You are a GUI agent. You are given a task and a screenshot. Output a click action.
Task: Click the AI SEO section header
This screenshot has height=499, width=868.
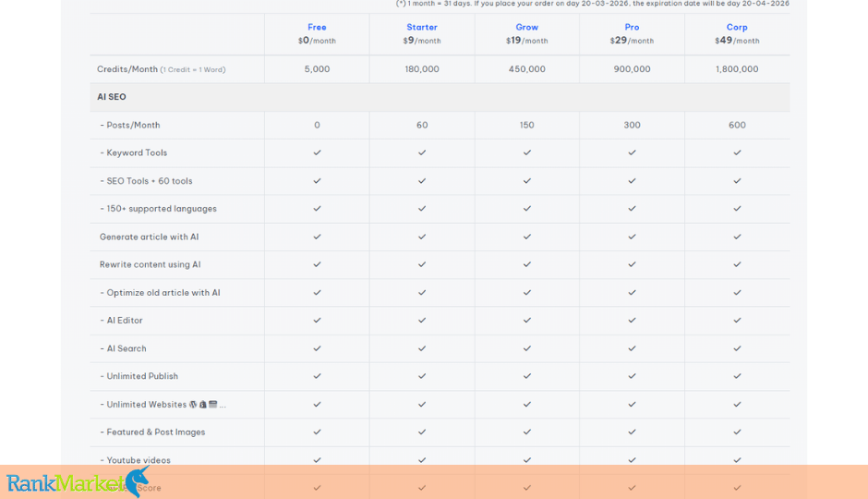[111, 97]
